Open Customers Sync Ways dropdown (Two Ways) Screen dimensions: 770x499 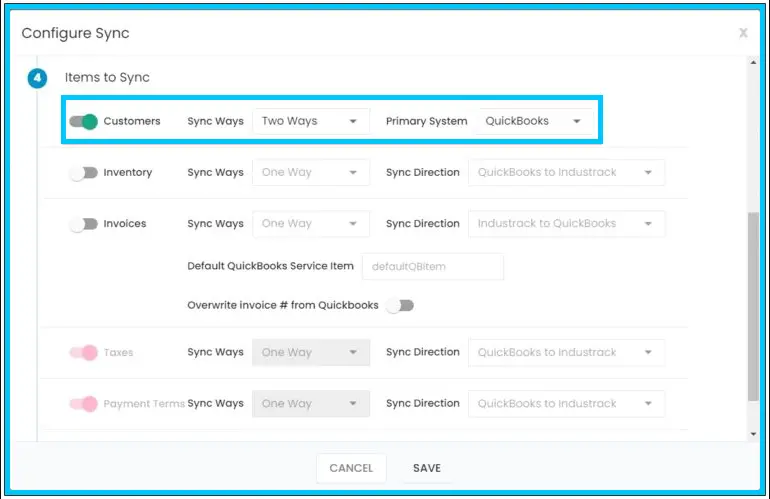[311, 121]
